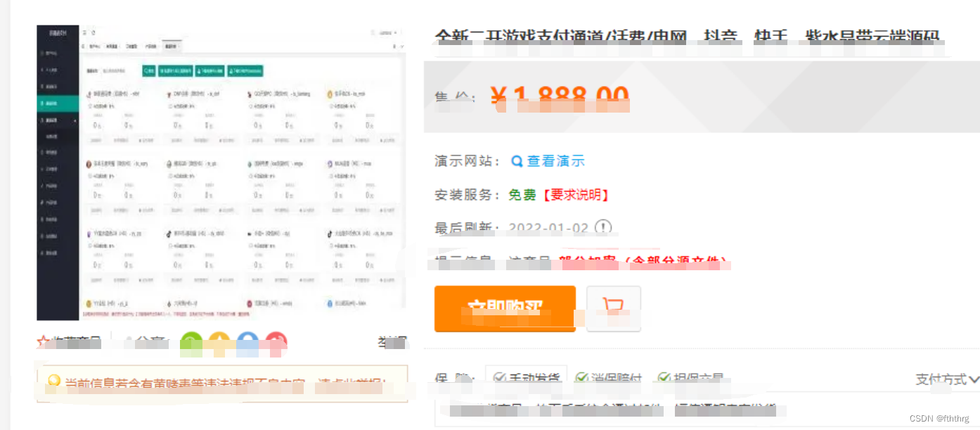This screenshot has width=980, height=430.
Task: Click the green 免费 install service text
Action: coord(522,195)
